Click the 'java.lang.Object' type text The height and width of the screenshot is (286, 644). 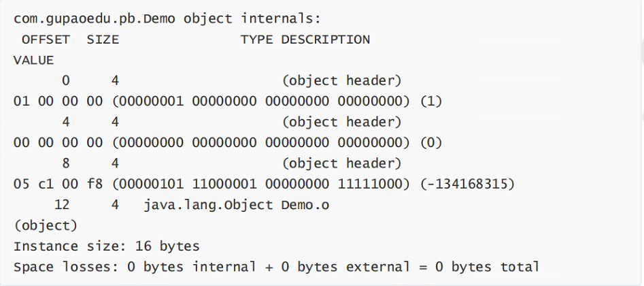click(x=208, y=205)
